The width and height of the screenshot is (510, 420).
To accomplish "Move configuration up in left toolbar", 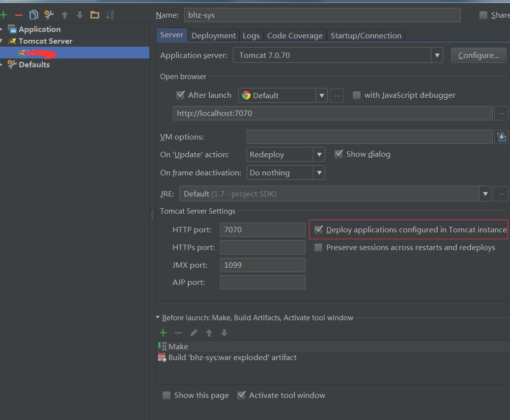I will click(64, 15).
